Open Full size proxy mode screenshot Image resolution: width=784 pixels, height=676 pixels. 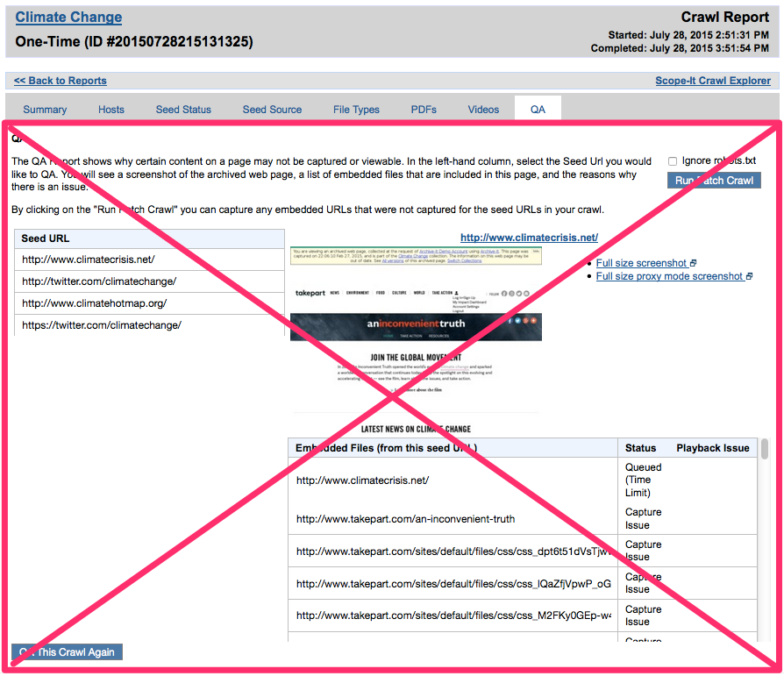[x=669, y=276]
